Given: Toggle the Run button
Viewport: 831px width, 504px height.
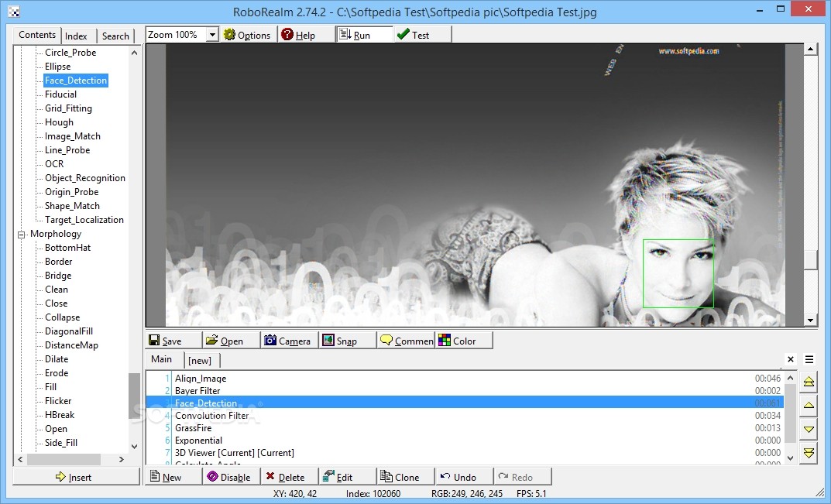Looking at the screenshot, I should pos(365,34).
